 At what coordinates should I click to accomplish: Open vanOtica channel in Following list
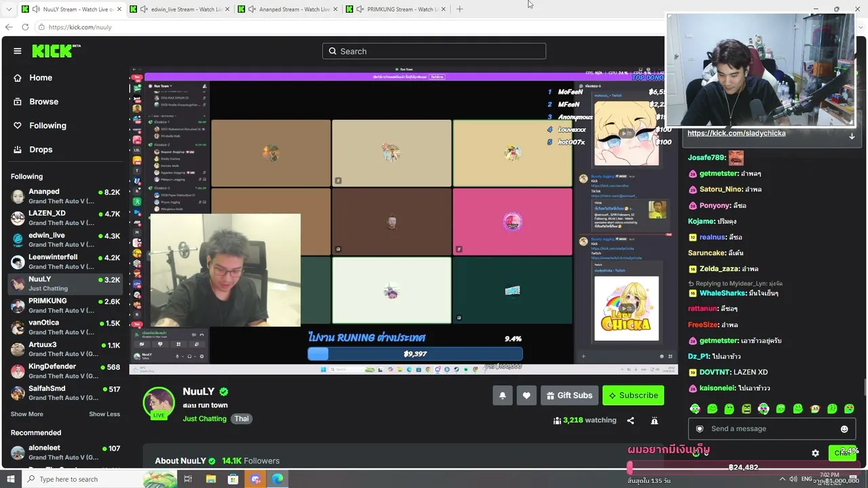(66, 327)
